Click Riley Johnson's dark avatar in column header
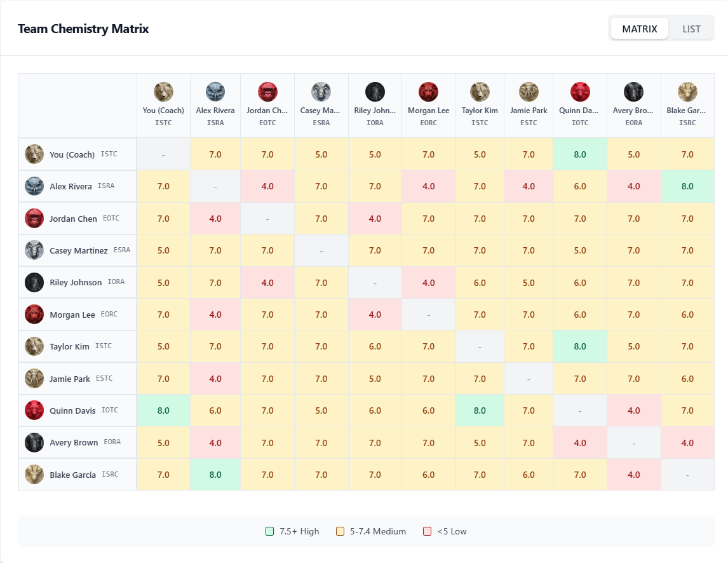The image size is (728, 563). (375, 92)
